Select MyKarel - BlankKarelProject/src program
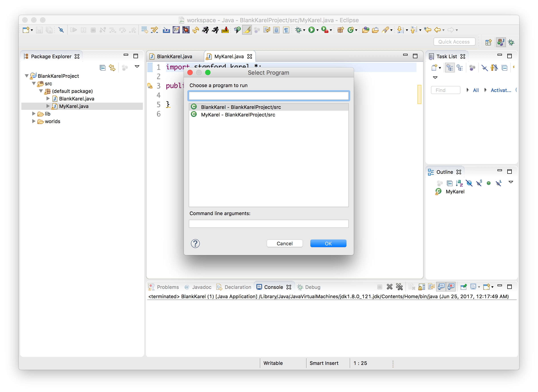Viewport: 538px width, 392px height. click(x=269, y=115)
